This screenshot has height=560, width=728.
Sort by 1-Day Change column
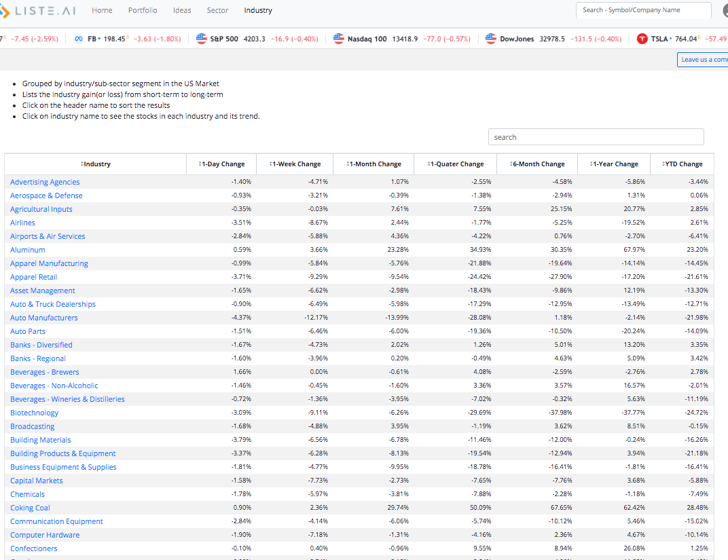point(221,164)
